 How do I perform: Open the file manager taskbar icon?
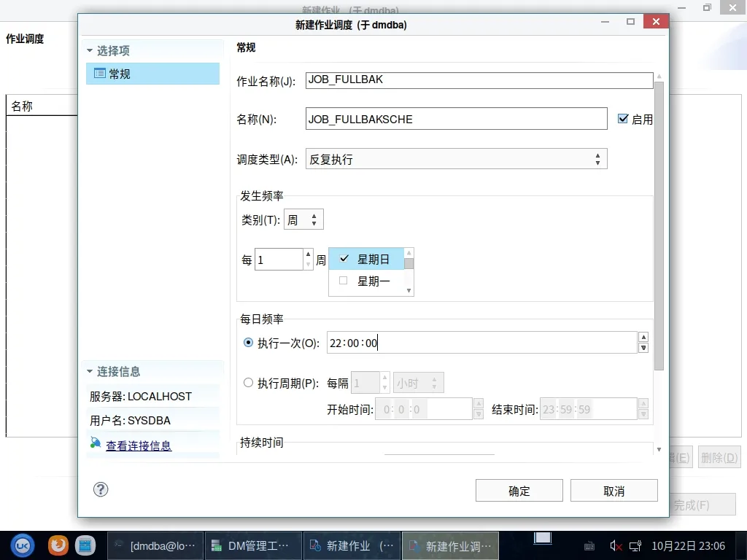(x=85, y=545)
